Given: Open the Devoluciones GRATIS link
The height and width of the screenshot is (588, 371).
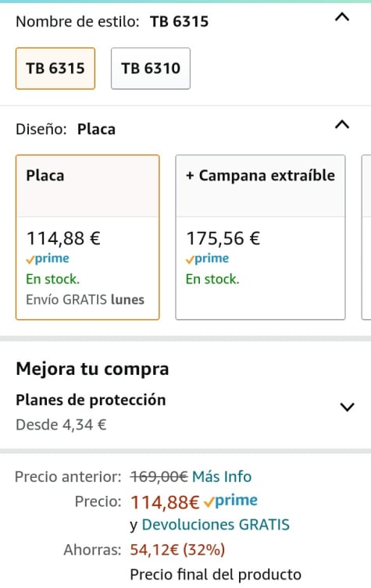Looking at the screenshot, I should pos(216,525).
